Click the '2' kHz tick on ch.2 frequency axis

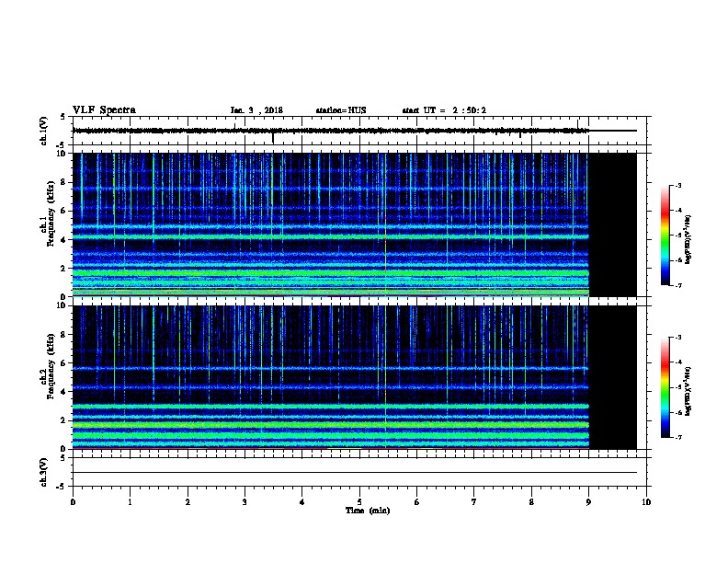64,420
